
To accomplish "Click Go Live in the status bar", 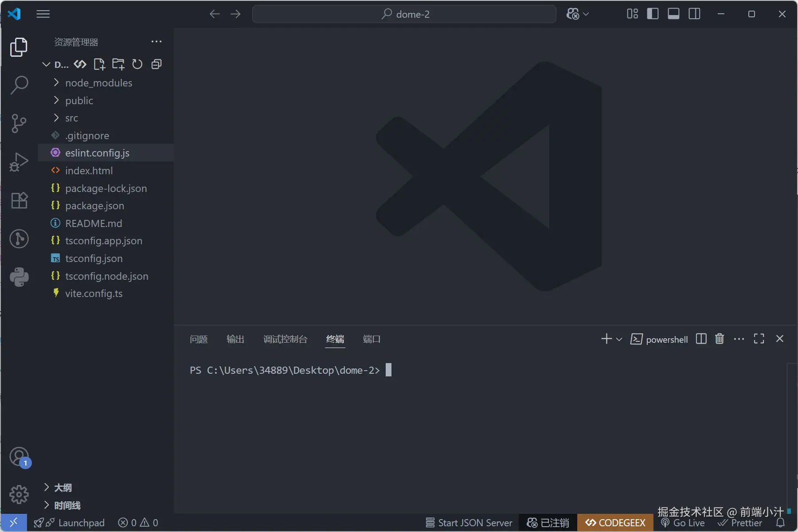I will coord(683,523).
